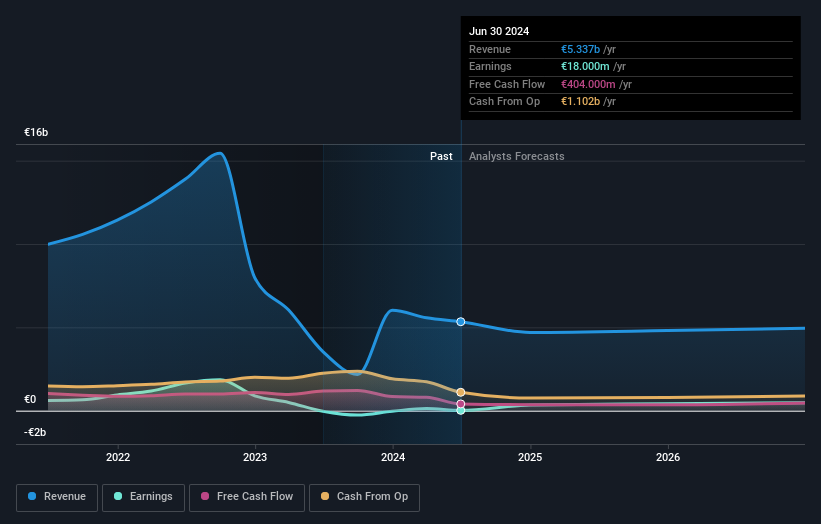Select the Revenue data point on chart
821x524 pixels.
click(461, 321)
